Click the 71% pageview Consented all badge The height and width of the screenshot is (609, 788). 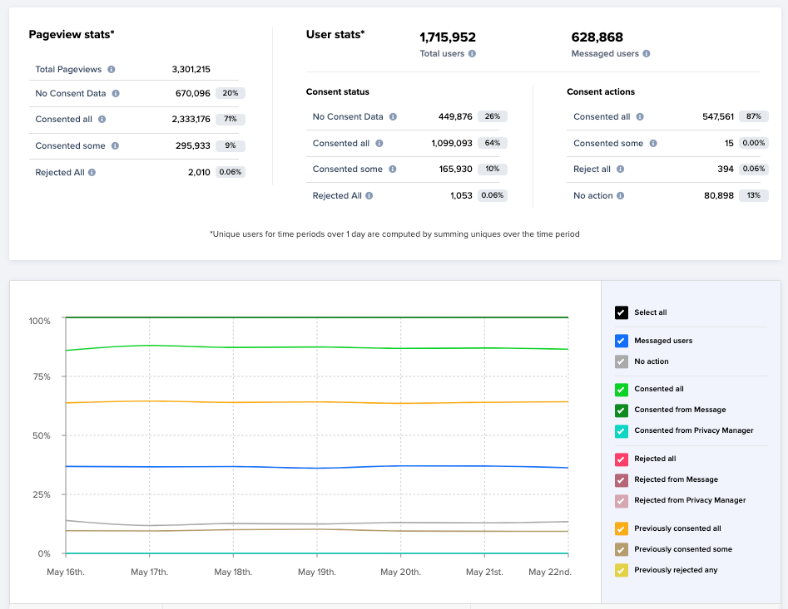tap(230, 119)
